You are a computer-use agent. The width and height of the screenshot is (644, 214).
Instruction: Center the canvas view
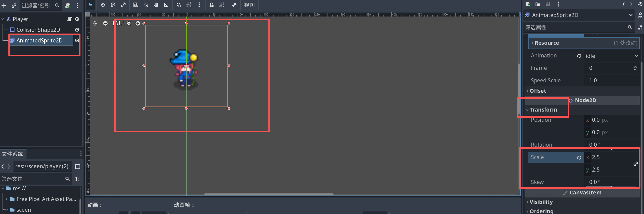(x=95, y=23)
